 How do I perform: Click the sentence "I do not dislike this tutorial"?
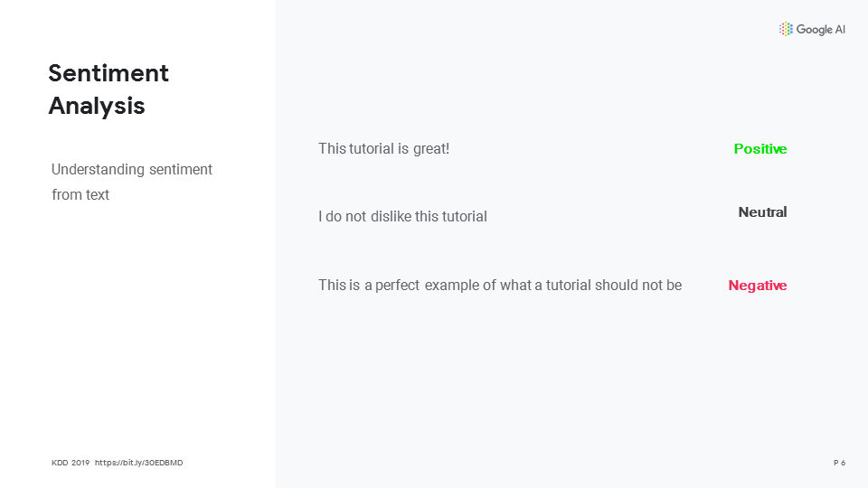pos(402,217)
